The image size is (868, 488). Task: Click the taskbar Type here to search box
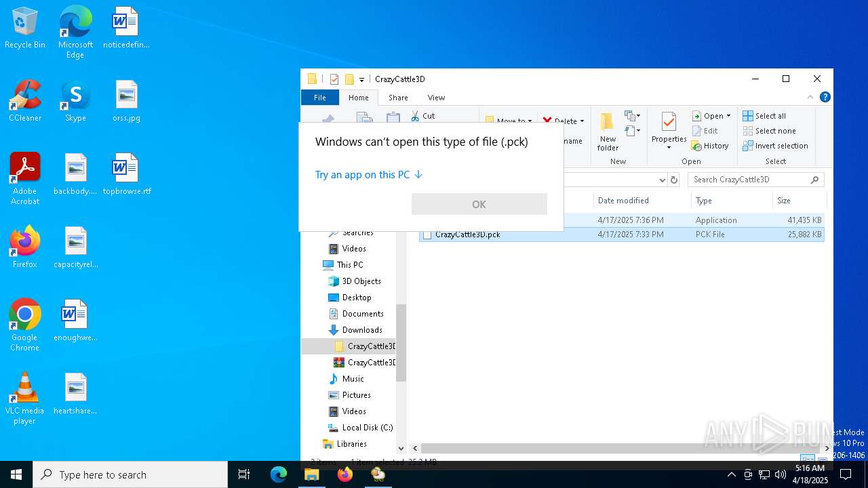[130, 474]
